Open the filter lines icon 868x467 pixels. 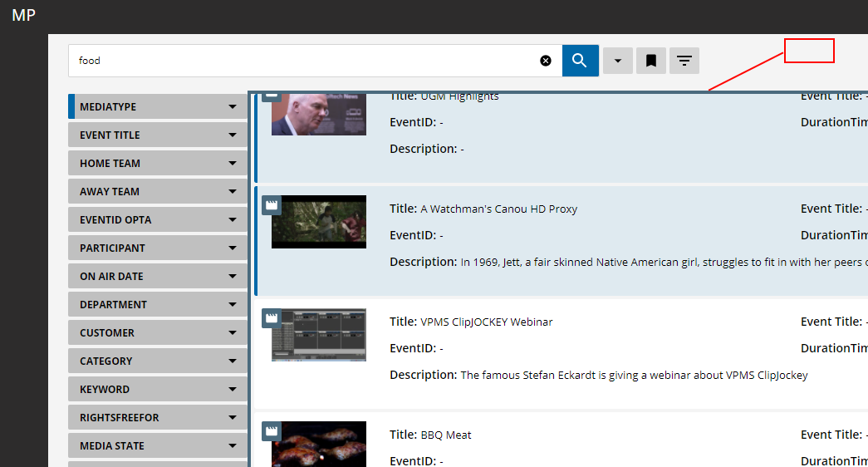click(684, 61)
